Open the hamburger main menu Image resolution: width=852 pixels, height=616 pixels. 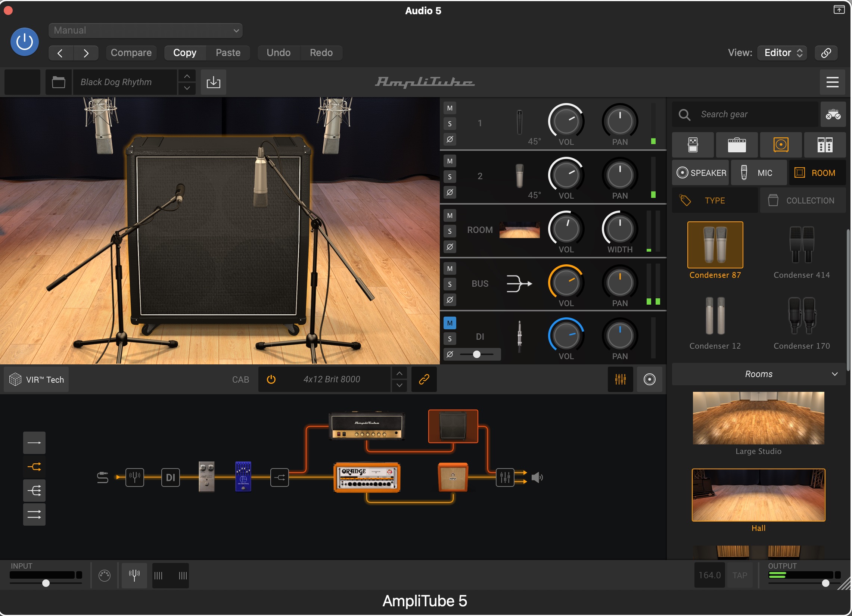pos(832,82)
